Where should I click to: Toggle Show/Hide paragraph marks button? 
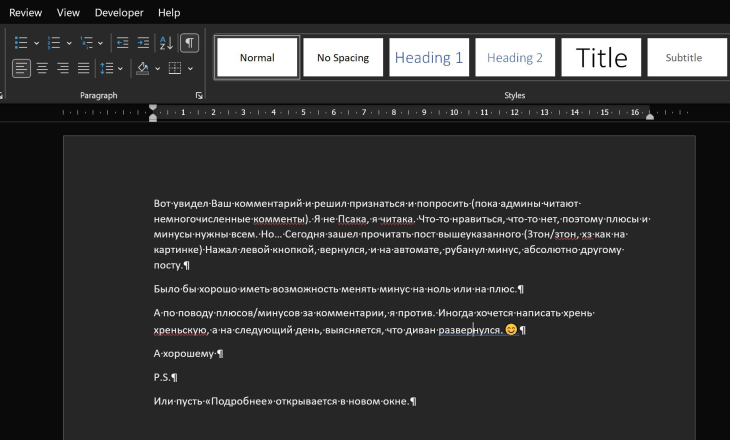(189, 43)
